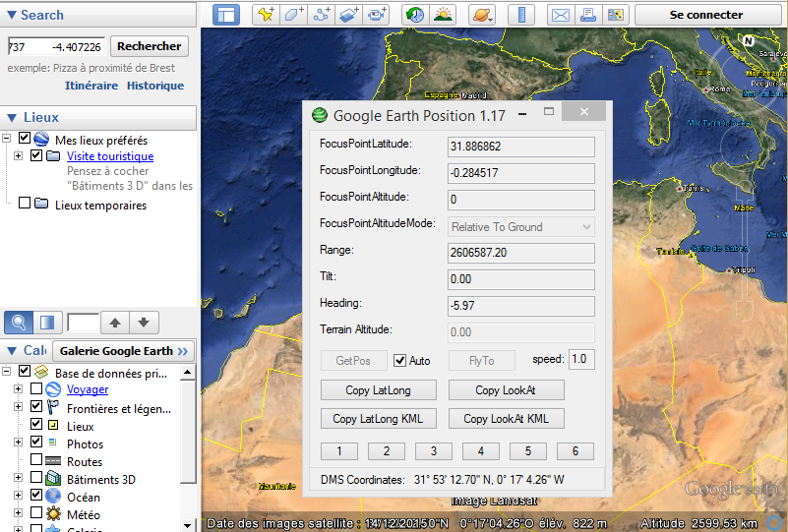Enable the Routes layer checkbox

(36, 459)
